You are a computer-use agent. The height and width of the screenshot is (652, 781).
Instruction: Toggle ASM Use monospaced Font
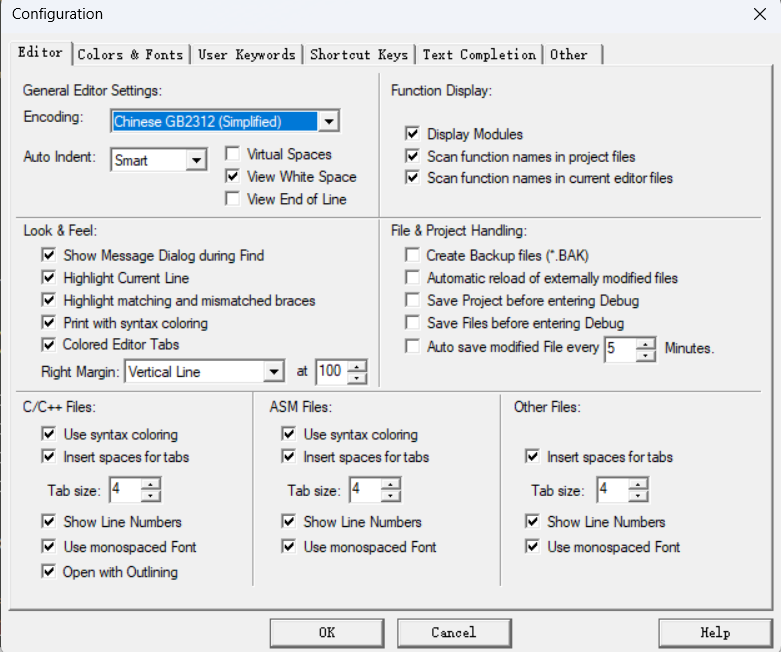[x=289, y=546]
